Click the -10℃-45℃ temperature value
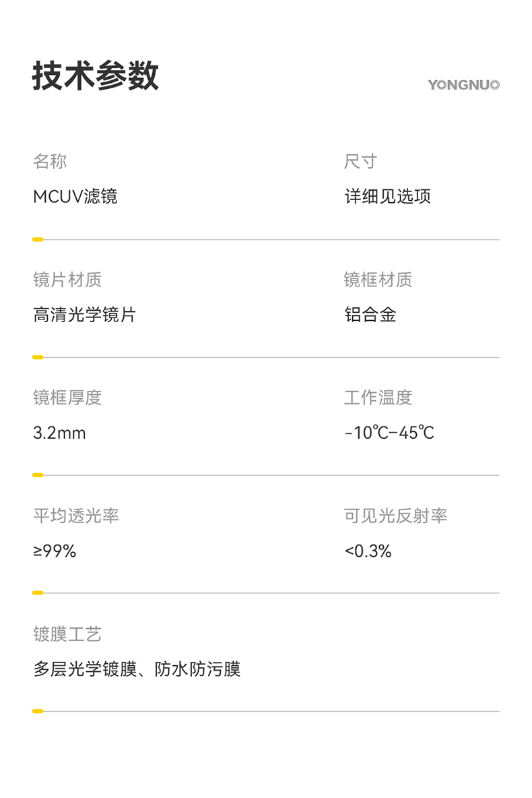 coord(389,433)
